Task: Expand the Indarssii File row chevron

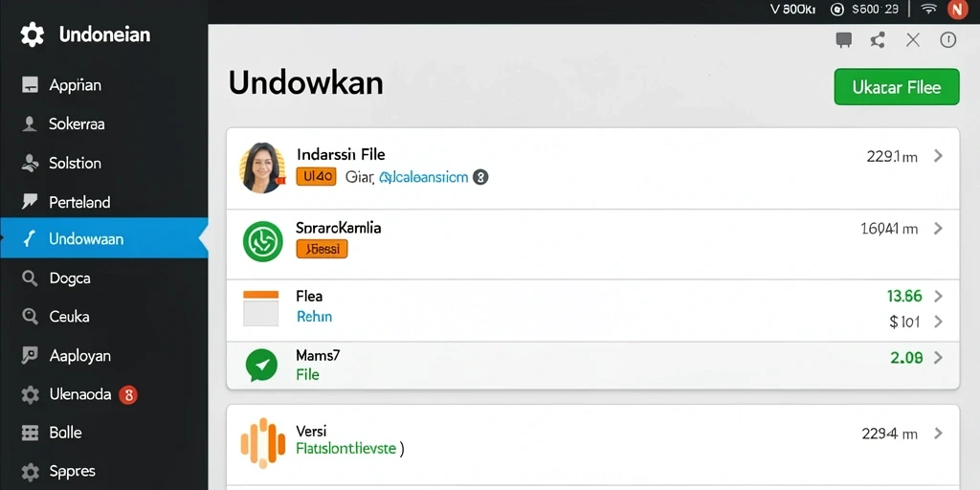Action: (938, 156)
